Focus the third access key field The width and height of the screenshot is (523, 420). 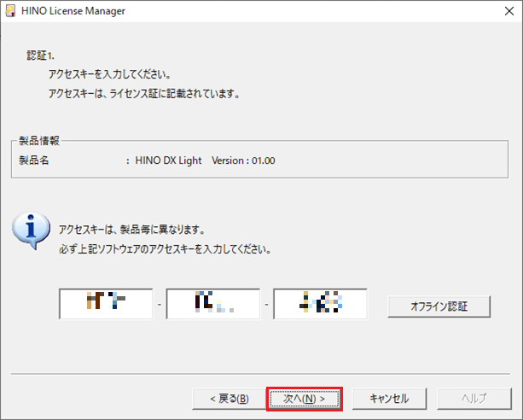coord(320,304)
